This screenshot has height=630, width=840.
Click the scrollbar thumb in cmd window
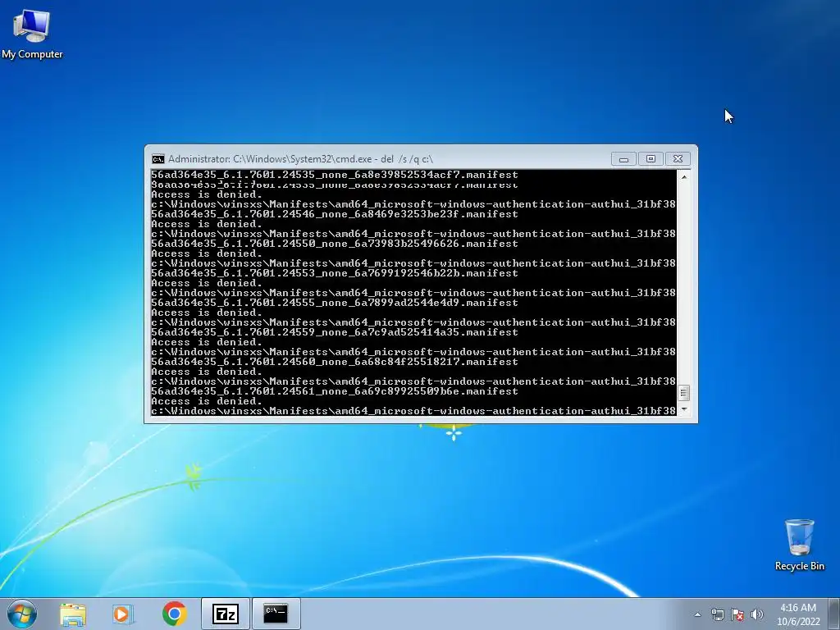point(683,393)
